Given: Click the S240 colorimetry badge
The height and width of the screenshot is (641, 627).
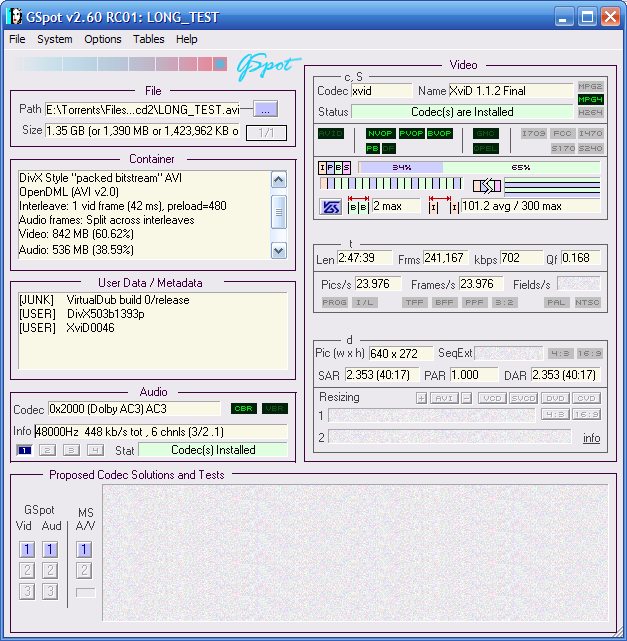Looking at the screenshot, I should click(590, 148).
